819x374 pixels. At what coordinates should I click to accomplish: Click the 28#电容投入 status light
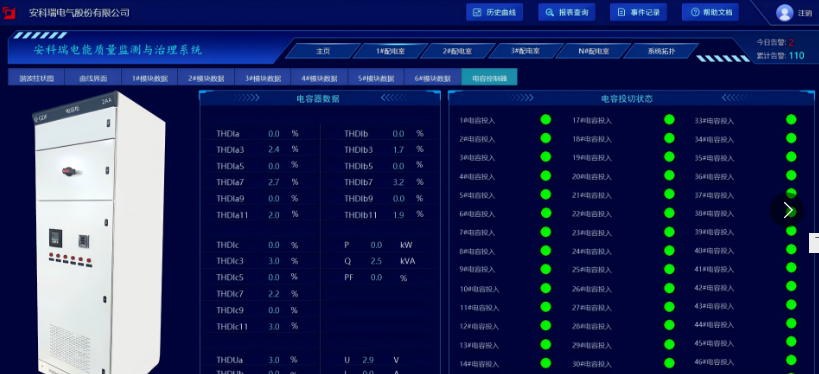pyautogui.click(x=669, y=325)
